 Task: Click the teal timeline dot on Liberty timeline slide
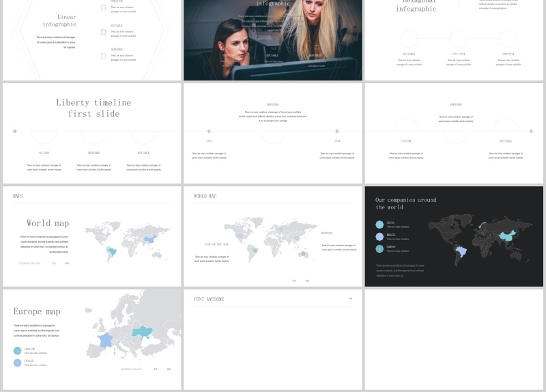pos(14,131)
